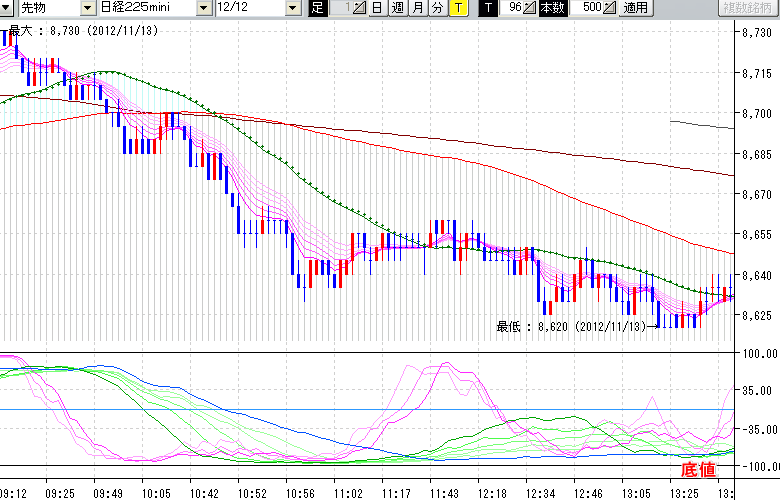This screenshot has width=780, height=500.
Task: Switch chart to daily (日) timeframe
Action: coord(376,8)
